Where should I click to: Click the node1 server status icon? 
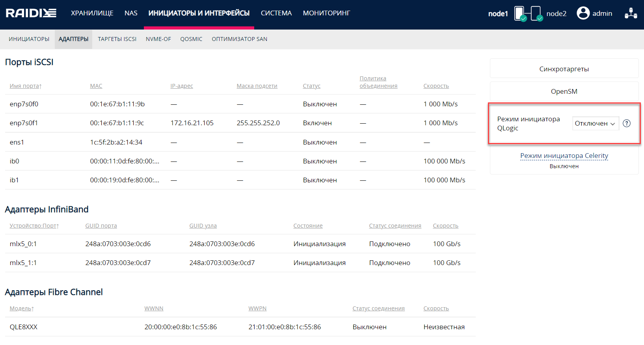tap(520, 14)
